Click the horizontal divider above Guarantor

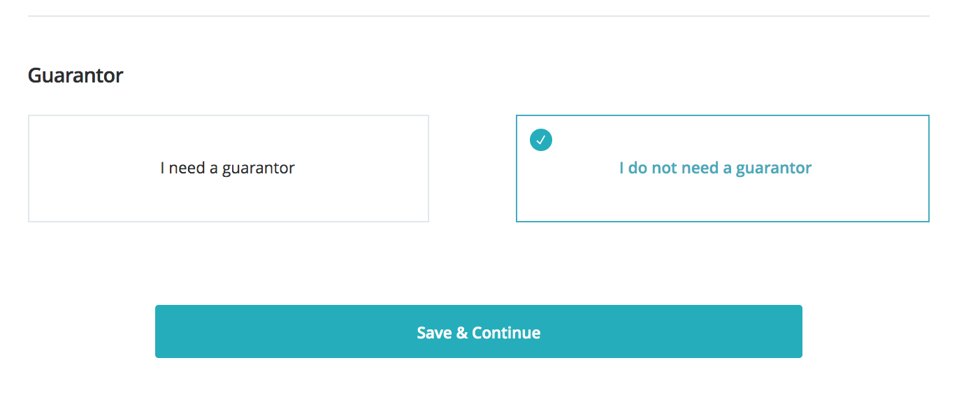pyautogui.click(x=478, y=15)
